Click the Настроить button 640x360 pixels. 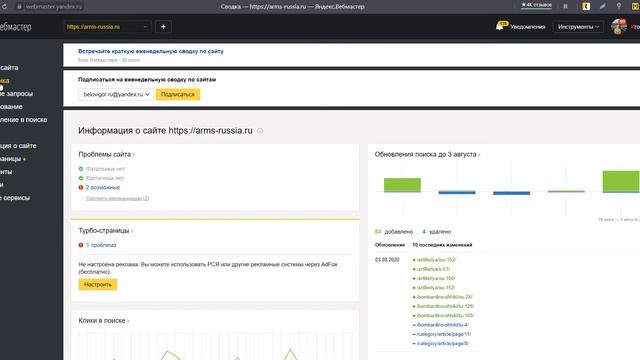click(98, 284)
